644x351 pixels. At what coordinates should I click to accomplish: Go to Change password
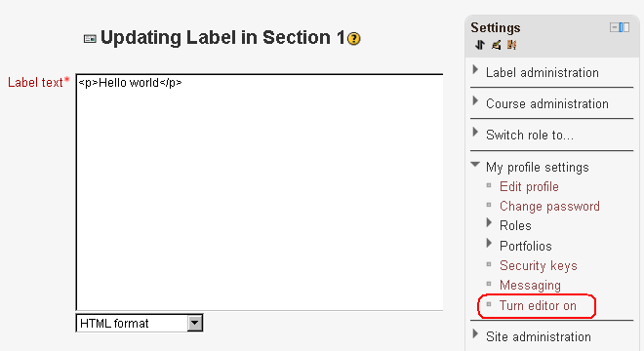coord(549,206)
